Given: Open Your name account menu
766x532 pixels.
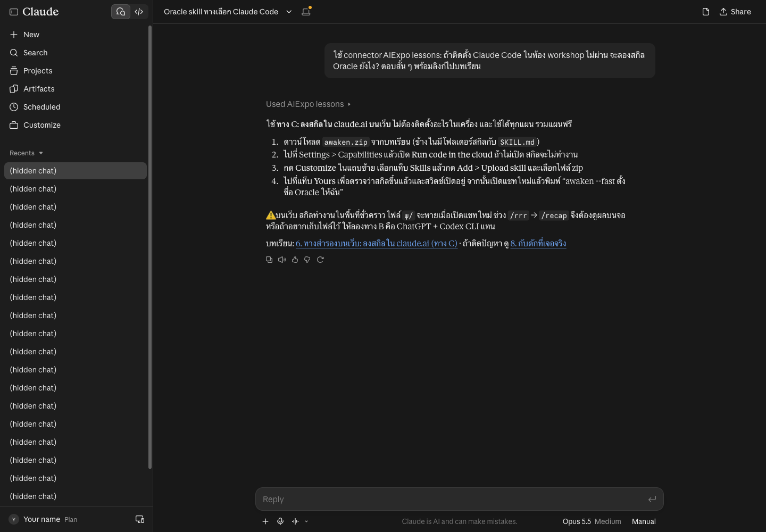Looking at the screenshot, I should click(x=43, y=519).
